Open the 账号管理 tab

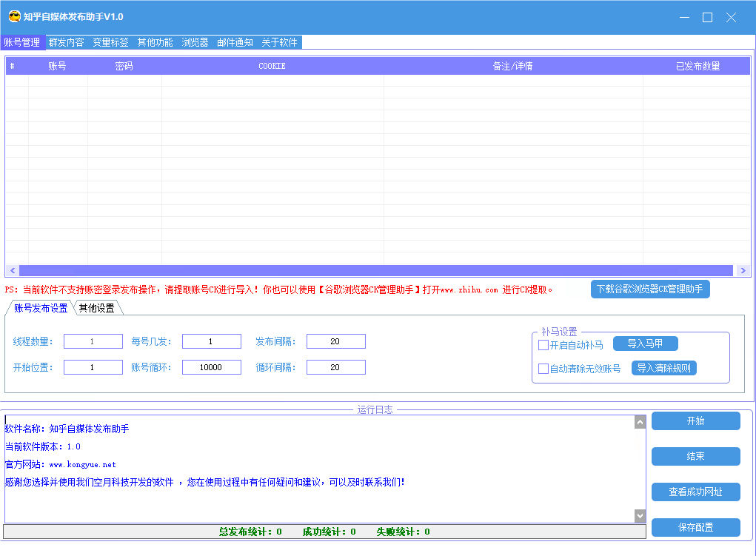[22, 42]
